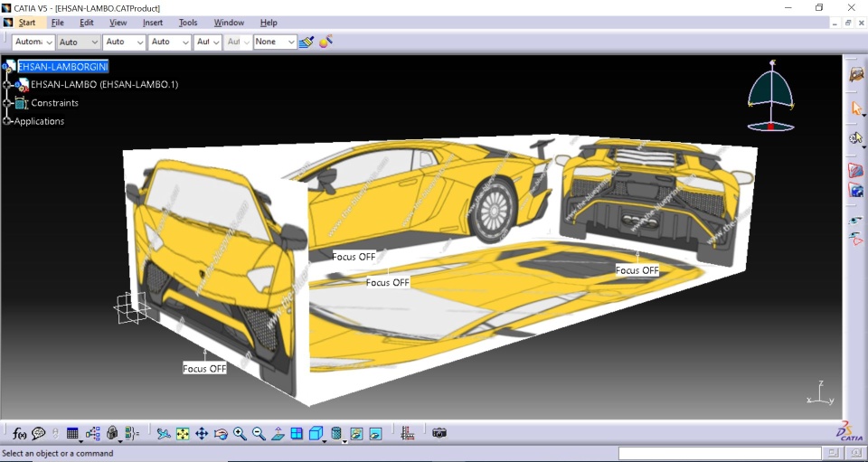Screen dimensions: 868x462
Task: Select the Fit All In tool
Action: pos(183,434)
